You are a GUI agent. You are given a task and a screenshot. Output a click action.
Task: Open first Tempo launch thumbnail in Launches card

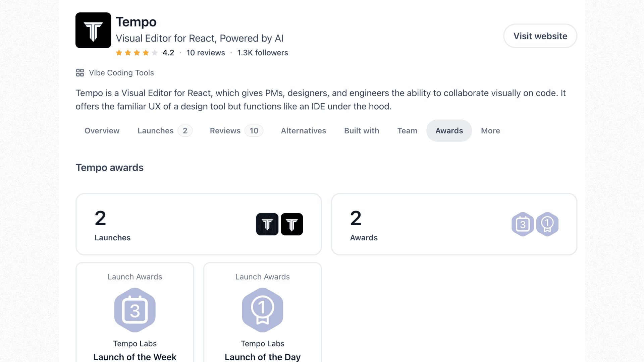click(267, 224)
